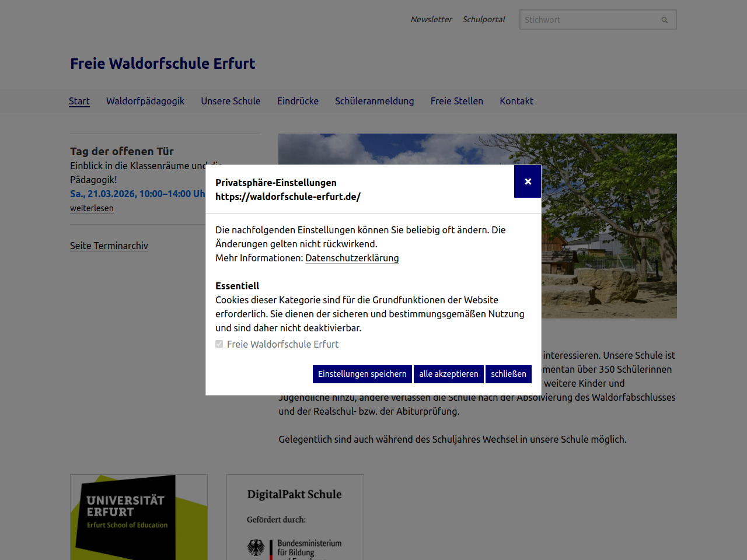747x560 pixels.
Task: Close the privacy settings dialog with X
Action: (x=528, y=181)
